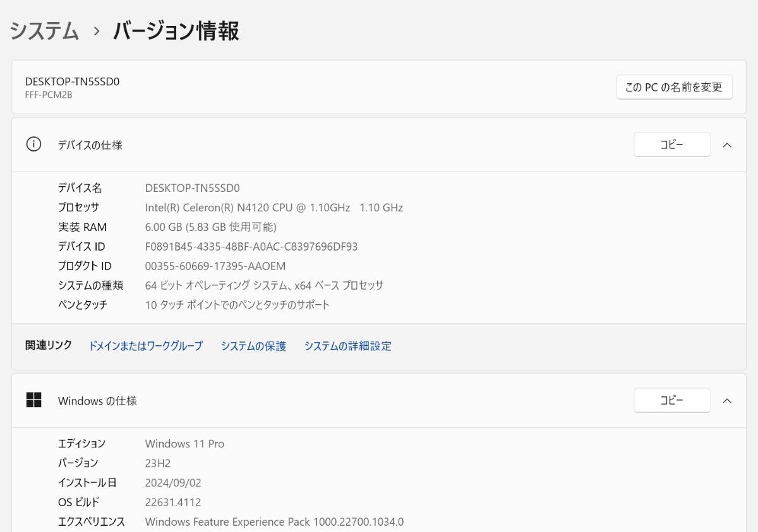Click the プロダクト ID row label
This screenshot has width=758, height=532.
tap(85, 266)
